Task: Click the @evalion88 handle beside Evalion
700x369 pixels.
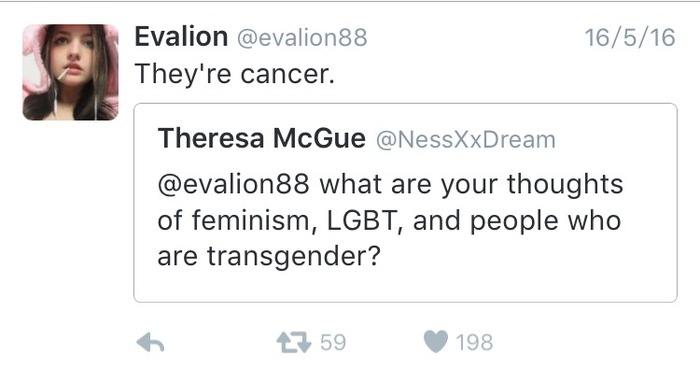Action: pos(302,37)
